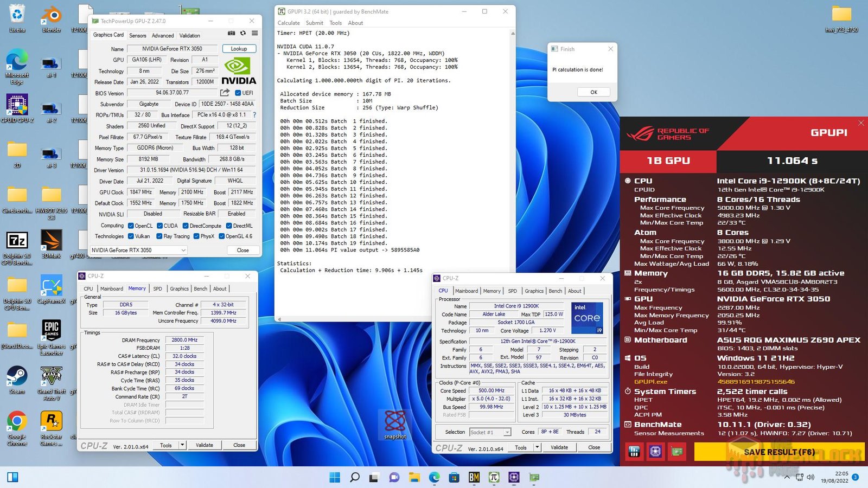Toggle the UEFI checkbox in GPU-Z
Screen dimensions: 868x488
[x=238, y=93]
